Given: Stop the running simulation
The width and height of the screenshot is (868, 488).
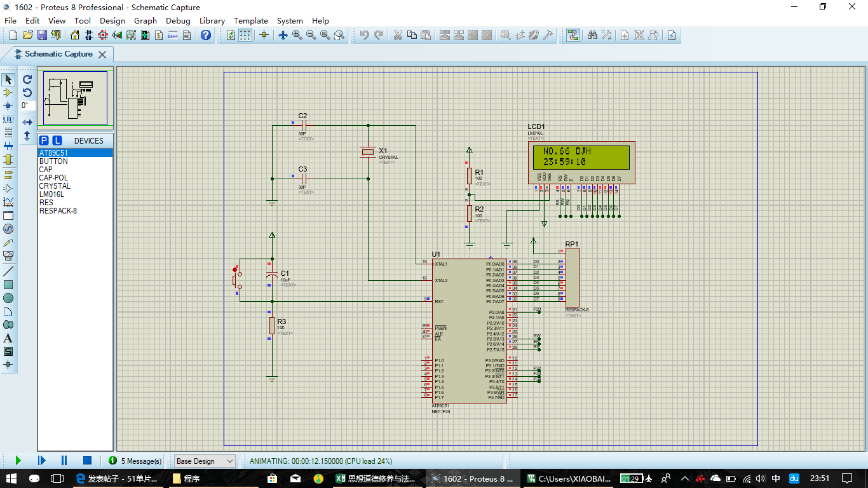Looking at the screenshot, I should [x=88, y=461].
